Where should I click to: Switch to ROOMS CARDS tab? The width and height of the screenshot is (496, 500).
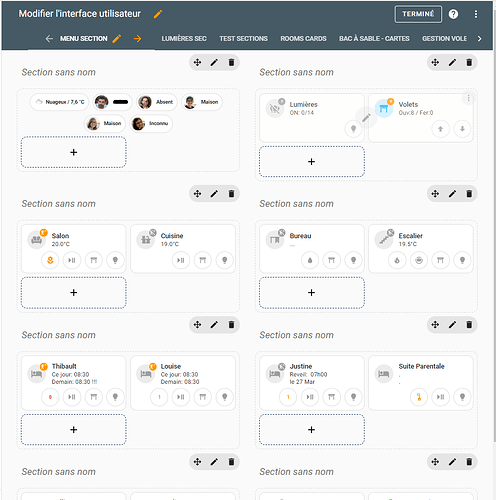303,39
